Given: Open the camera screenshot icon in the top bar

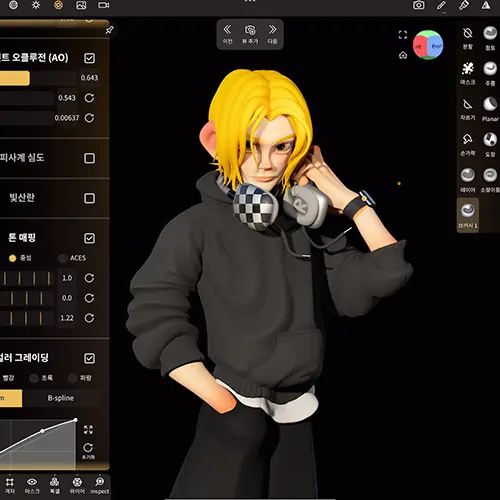Looking at the screenshot, I should coord(419,5).
